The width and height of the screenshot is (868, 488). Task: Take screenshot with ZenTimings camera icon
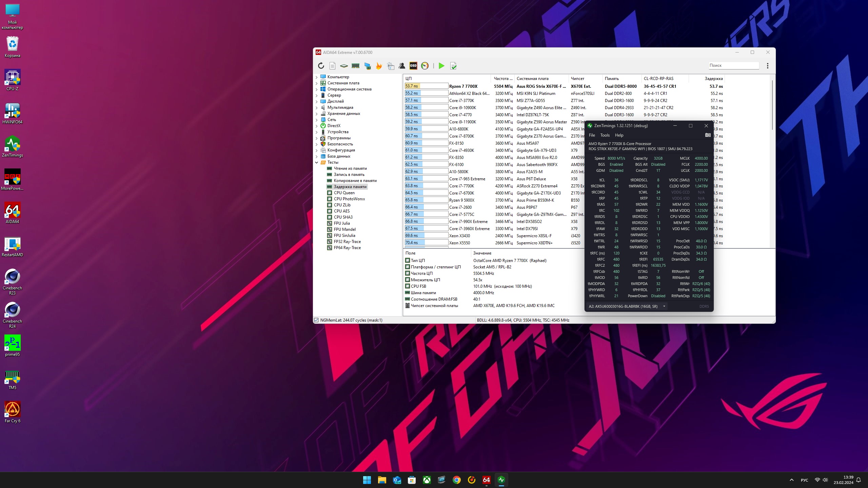pyautogui.click(x=708, y=135)
